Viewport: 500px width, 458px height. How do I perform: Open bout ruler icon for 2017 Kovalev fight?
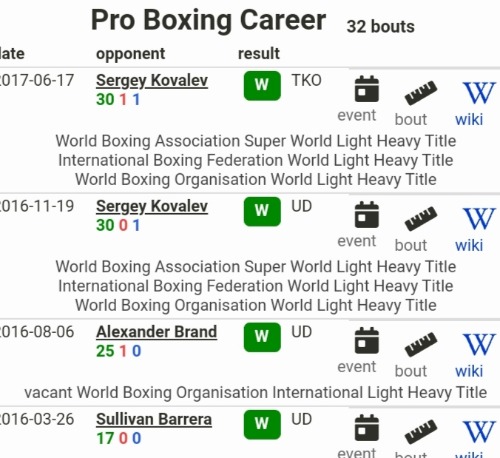coord(421,92)
